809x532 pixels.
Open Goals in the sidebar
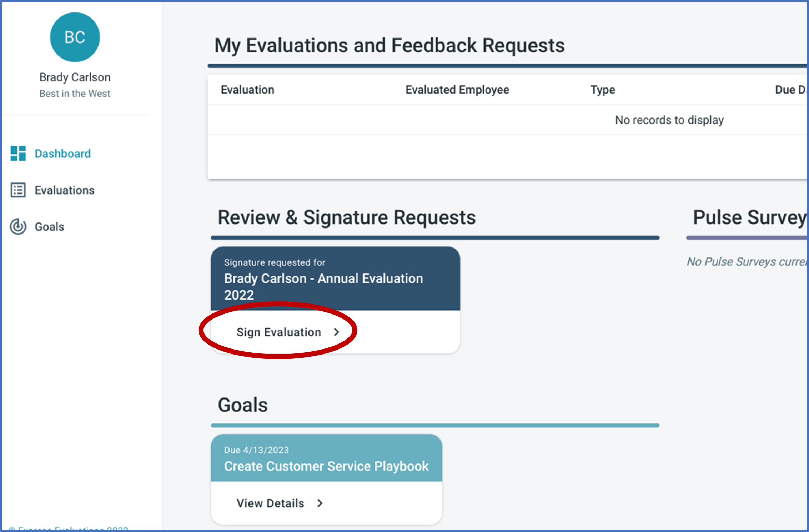(x=50, y=227)
